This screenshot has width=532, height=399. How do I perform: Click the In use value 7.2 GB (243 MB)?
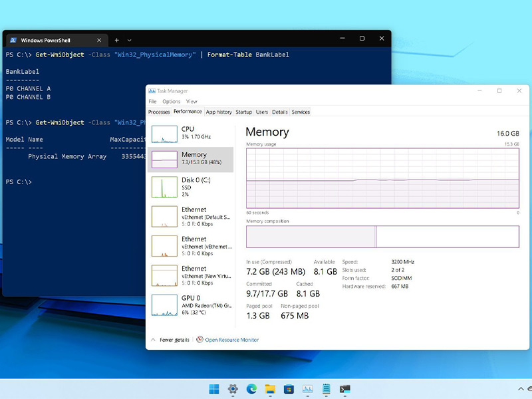tap(275, 271)
